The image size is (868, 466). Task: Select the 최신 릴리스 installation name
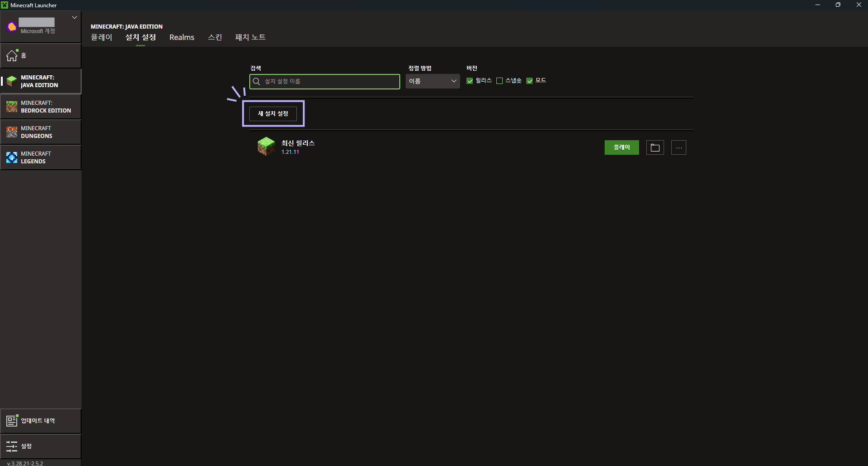click(x=298, y=143)
